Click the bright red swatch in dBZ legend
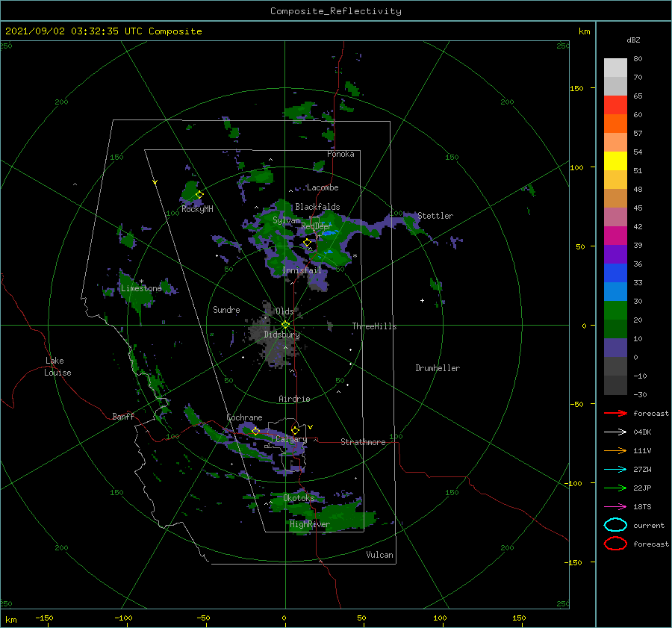Screen dimensions: 672x628 coord(615,105)
